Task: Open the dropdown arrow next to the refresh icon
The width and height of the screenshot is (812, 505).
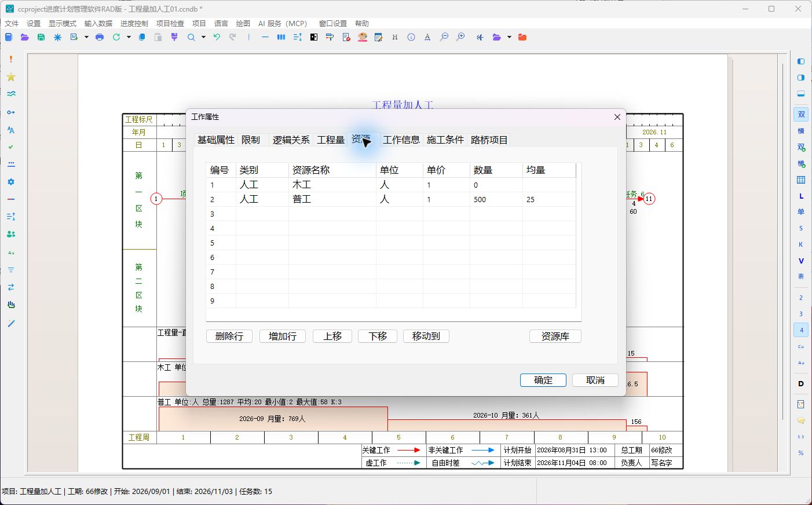Action: [x=129, y=37]
